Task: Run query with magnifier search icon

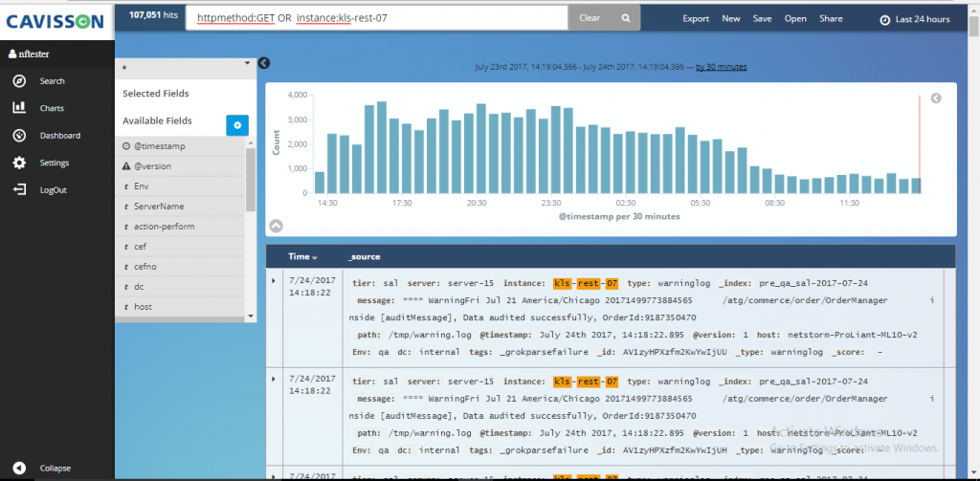Action: pos(626,18)
